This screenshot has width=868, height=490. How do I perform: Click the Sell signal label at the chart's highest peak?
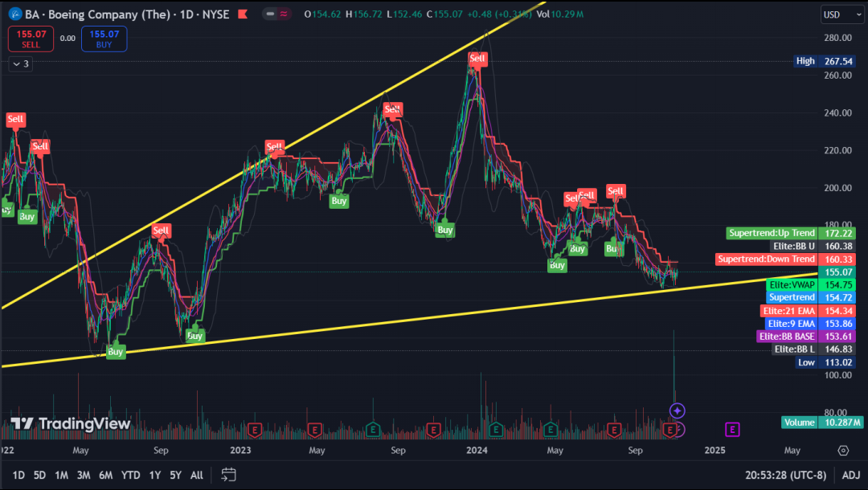(x=477, y=59)
